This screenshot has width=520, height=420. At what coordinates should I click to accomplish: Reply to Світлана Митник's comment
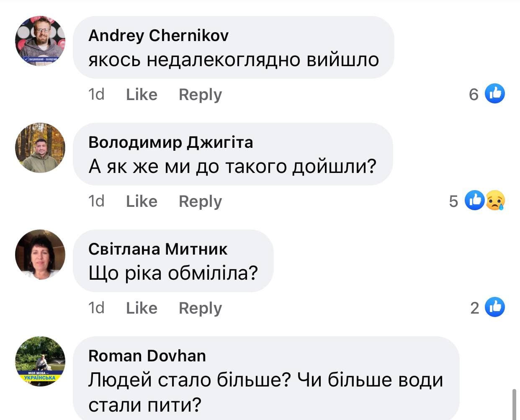click(200, 308)
